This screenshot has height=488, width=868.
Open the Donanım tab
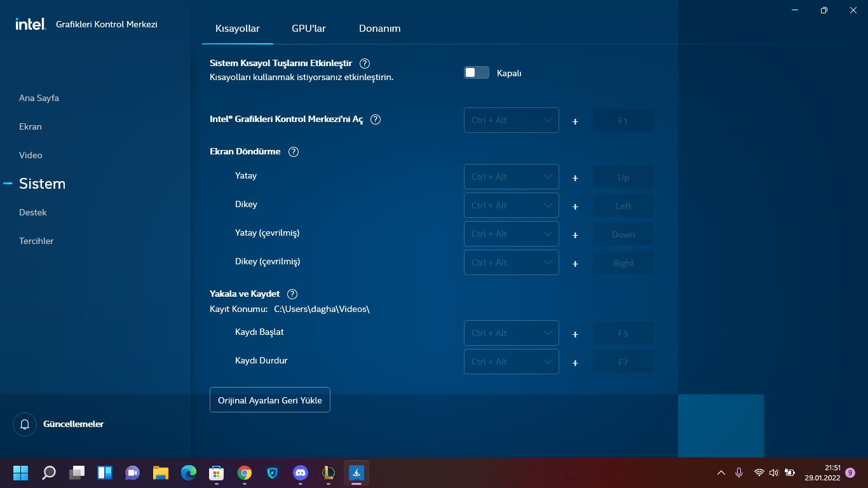coord(380,29)
